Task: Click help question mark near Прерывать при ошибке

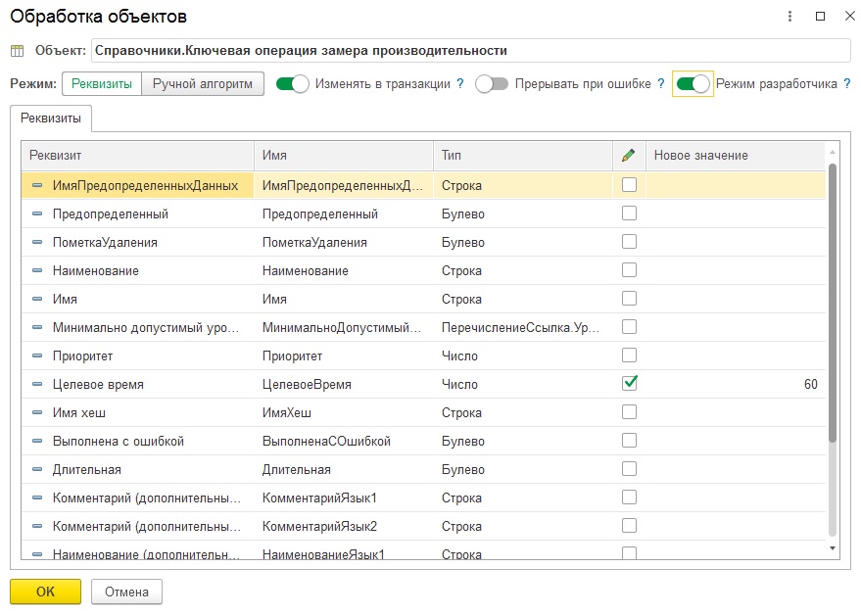Action: pyautogui.click(x=661, y=84)
